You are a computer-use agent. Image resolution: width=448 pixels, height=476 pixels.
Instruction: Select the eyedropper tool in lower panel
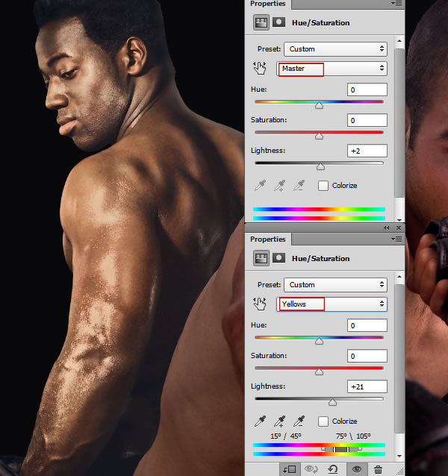(x=261, y=421)
